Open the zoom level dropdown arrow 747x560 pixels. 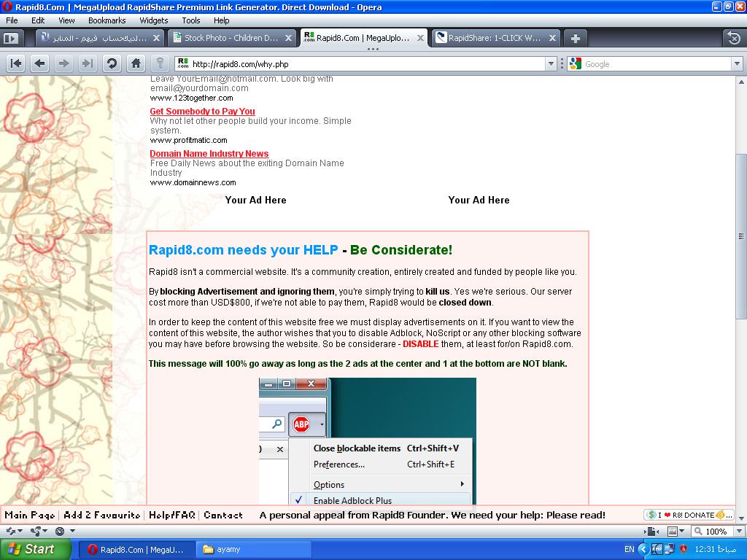pyautogui.click(x=740, y=531)
